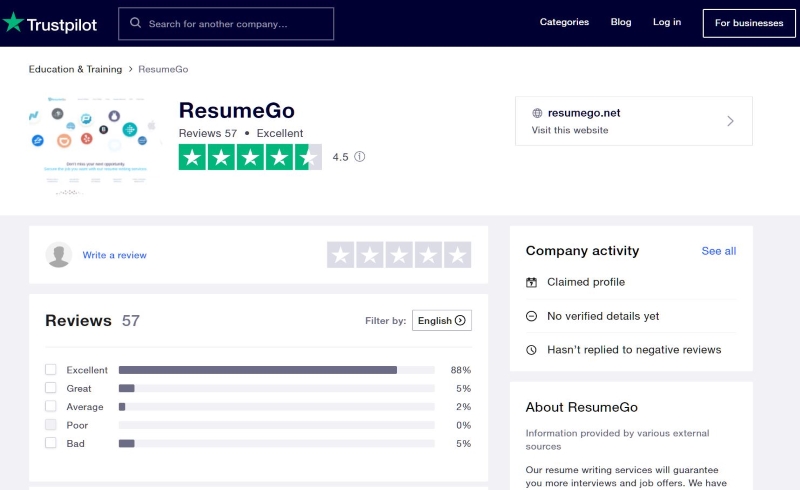Click the Visit this website text

pyautogui.click(x=570, y=130)
